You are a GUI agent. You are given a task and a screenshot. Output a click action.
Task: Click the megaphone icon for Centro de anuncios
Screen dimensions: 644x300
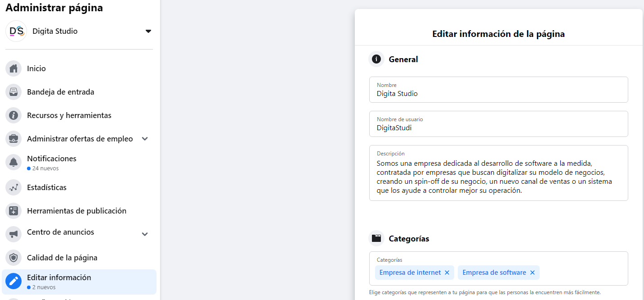tap(13, 234)
